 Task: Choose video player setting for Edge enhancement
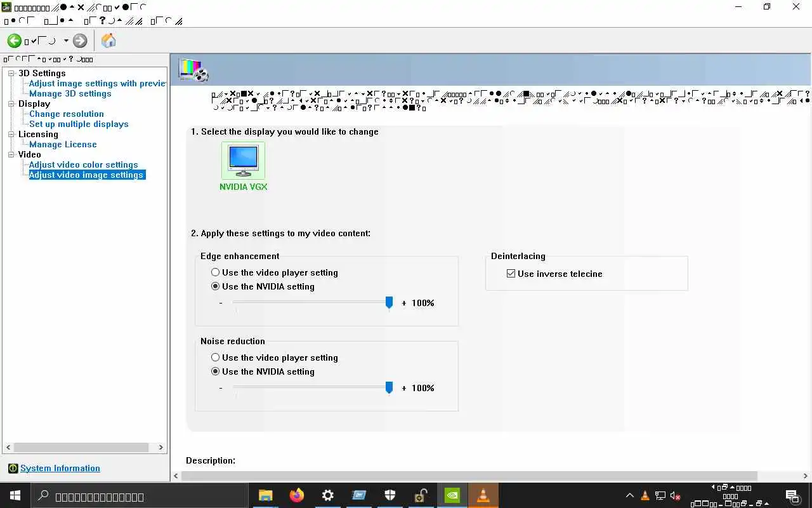click(216, 272)
